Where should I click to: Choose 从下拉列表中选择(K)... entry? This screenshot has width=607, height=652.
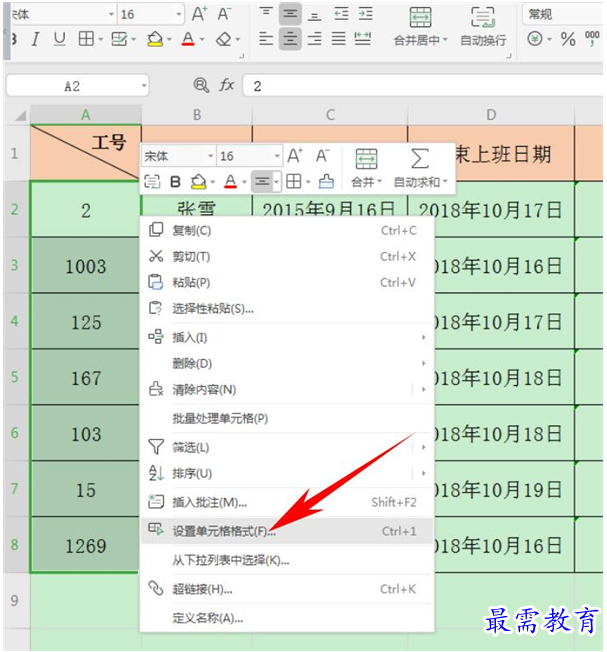(x=287, y=561)
